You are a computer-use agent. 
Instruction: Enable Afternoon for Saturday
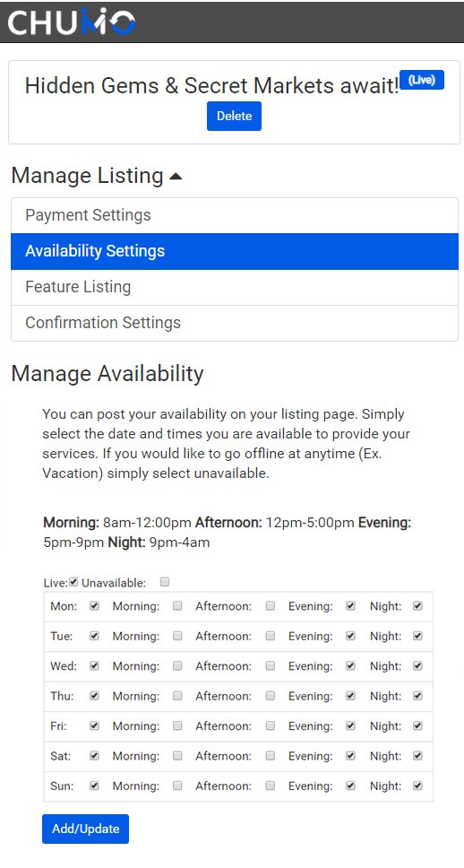271,756
